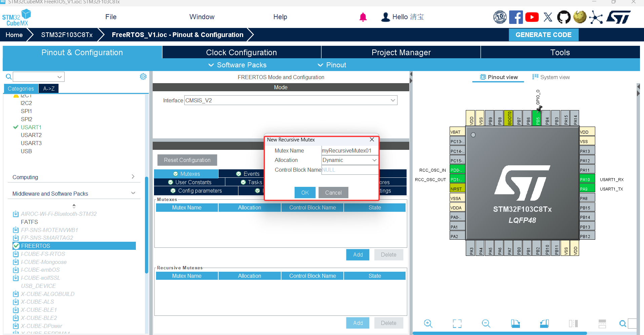Expand the Computing category
Image resolution: width=644 pixels, height=335 pixels.
(74, 177)
